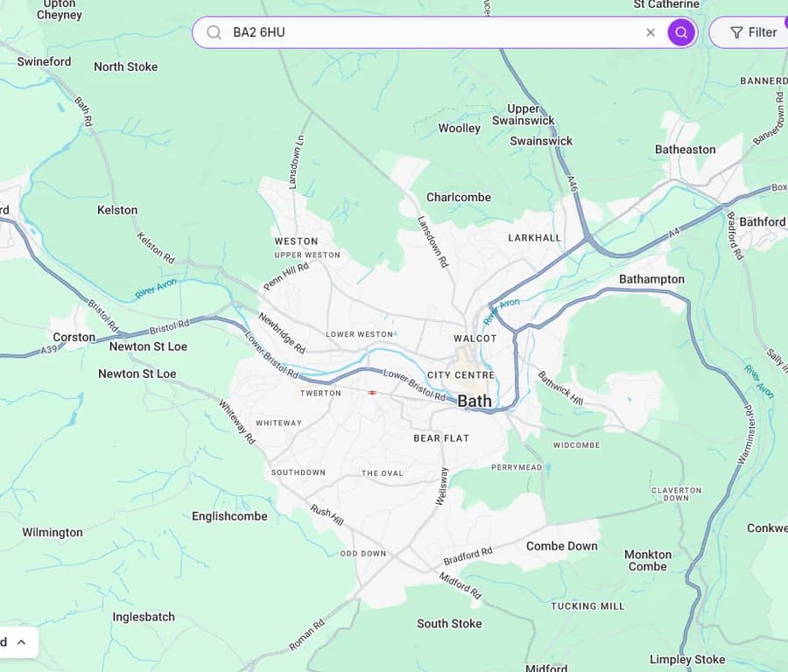Viewport: 788px width, 672px height.
Task: Click the Corston village label
Action: coord(74,337)
